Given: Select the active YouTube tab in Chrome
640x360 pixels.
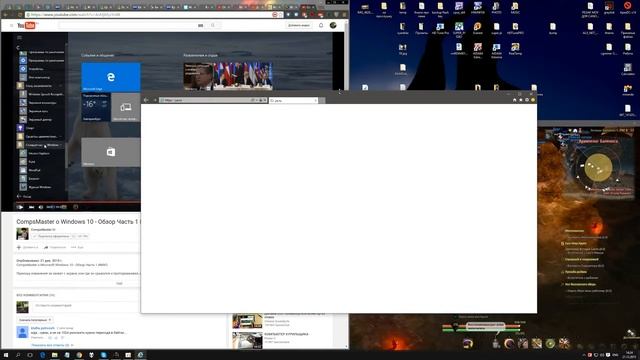Looking at the screenshot, I should (x=308, y=7).
